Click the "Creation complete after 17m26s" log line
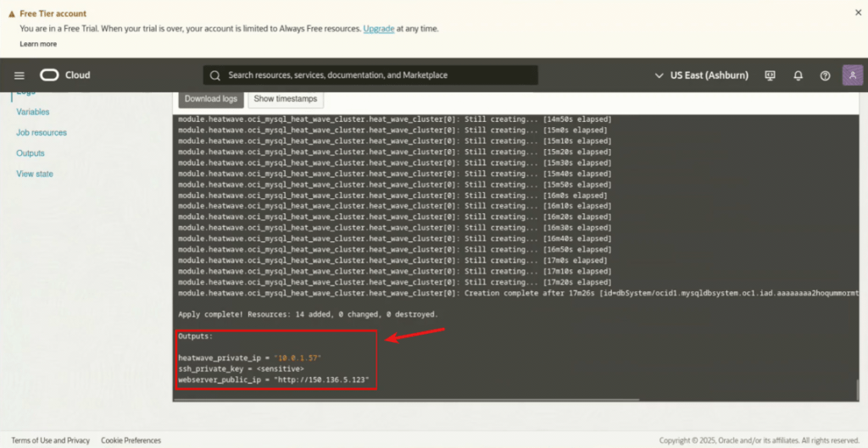This screenshot has width=868, height=448. 520,292
